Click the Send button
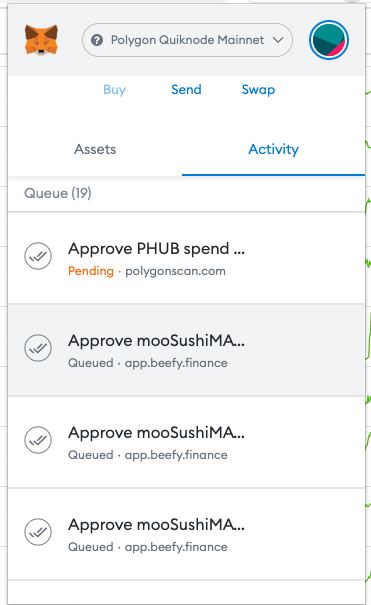Screen dimensions: 371x605 (186, 90)
